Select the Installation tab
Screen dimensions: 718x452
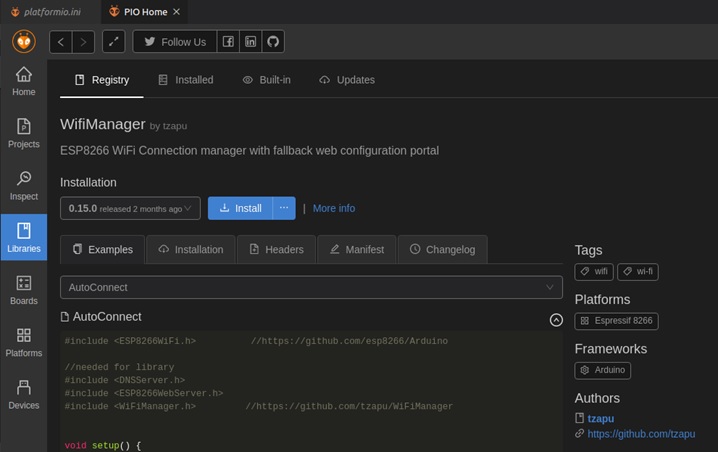[191, 250]
